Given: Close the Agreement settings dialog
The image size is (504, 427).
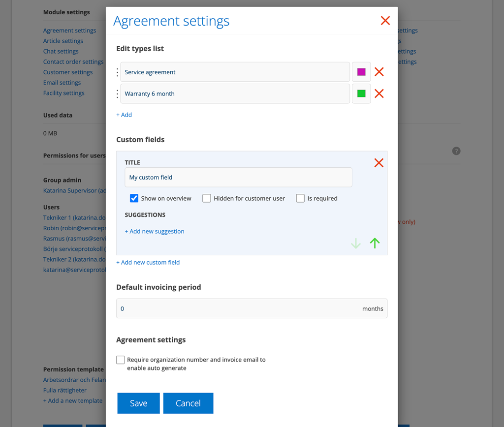Looking at the screenshot, I should (x=385, y=21).
